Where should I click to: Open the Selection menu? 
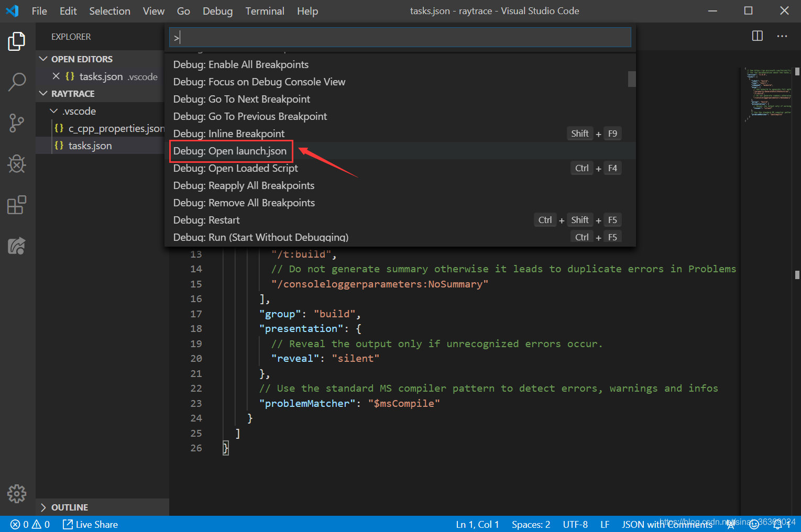click(x=109, y=11)
